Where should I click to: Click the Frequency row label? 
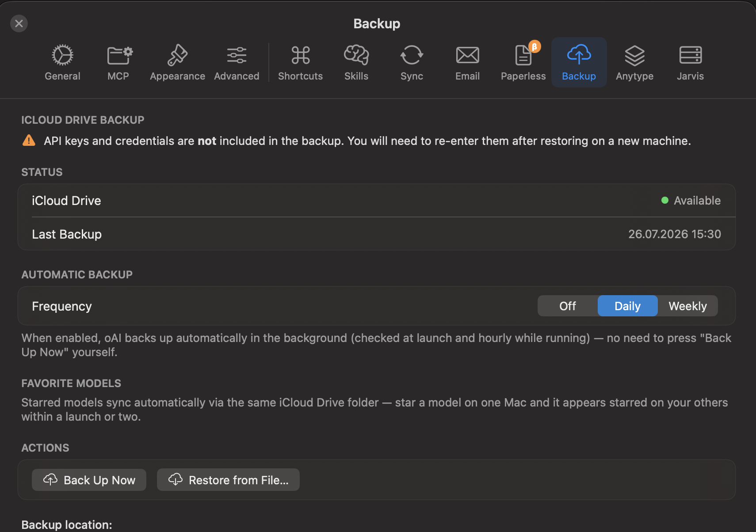coord(62,306)
